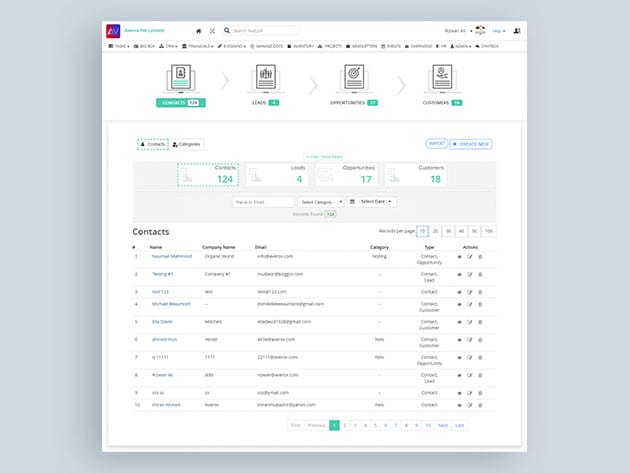Click the Name or Email search field
This screenshot has height=473, width=630.
(x=263, y=201)
